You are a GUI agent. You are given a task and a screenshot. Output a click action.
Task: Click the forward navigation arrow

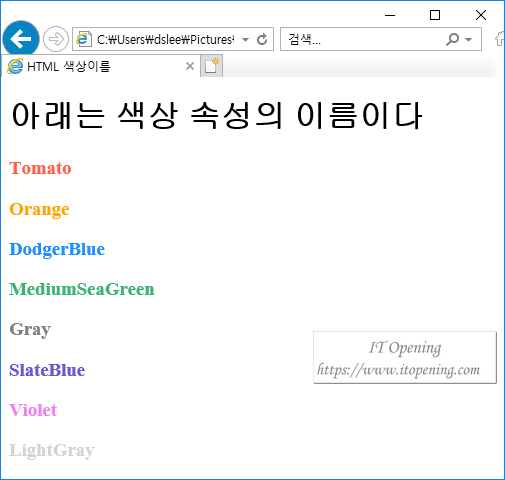[56, 39]
